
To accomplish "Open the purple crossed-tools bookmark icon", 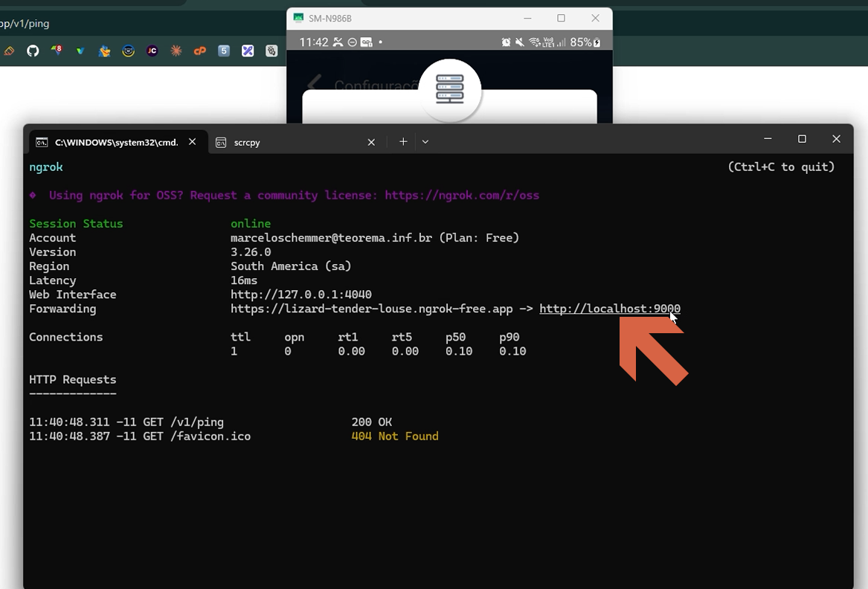I will pos(248,51).
